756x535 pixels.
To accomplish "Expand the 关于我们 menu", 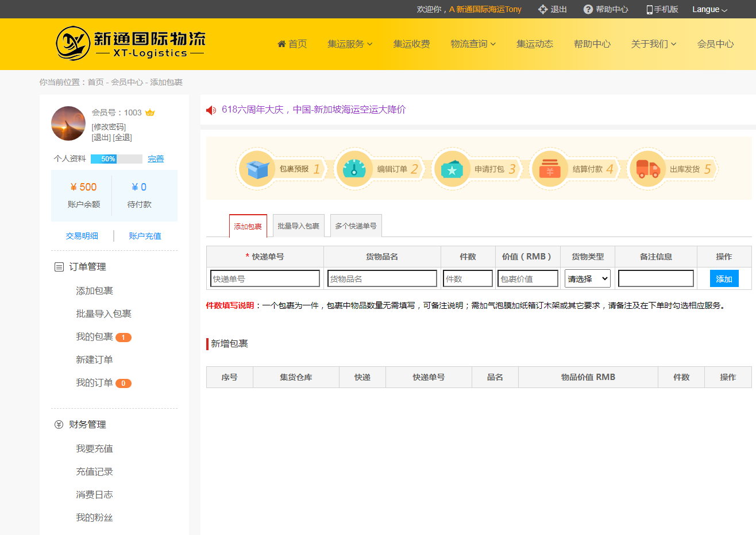I will click(653, 44).
